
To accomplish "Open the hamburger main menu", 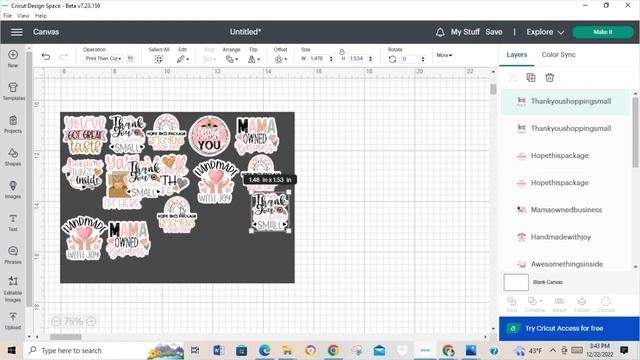I will coord(16,32).
